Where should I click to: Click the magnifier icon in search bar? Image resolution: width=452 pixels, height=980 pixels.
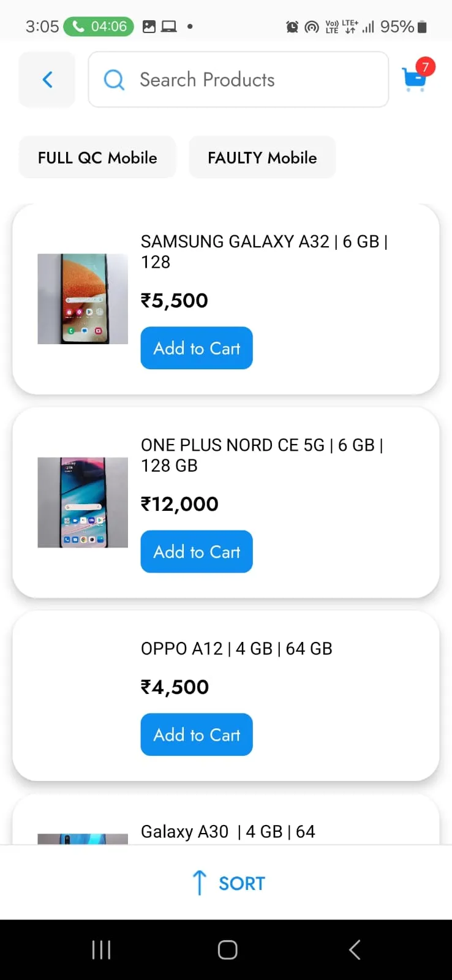coord(114,80)
